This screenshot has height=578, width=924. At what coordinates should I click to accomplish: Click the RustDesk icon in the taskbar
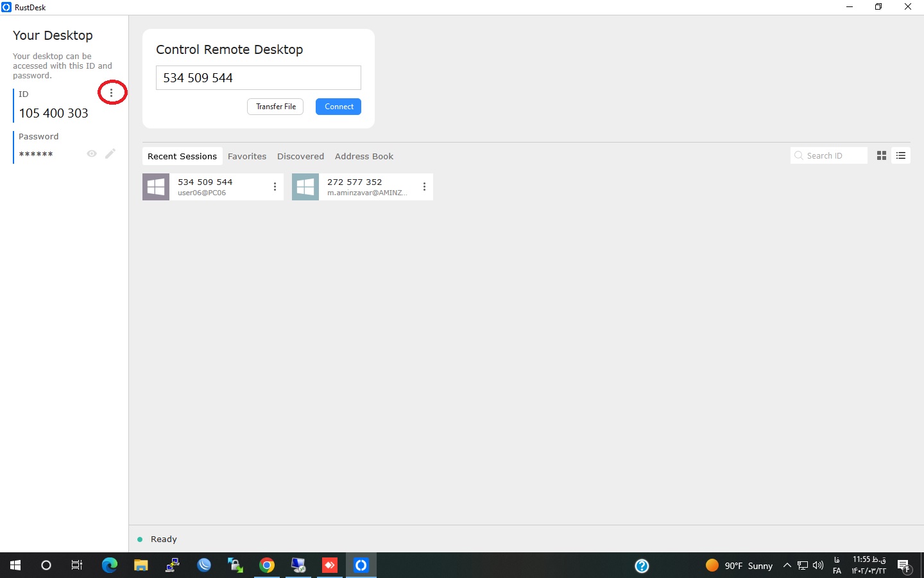tap(361, 565)
